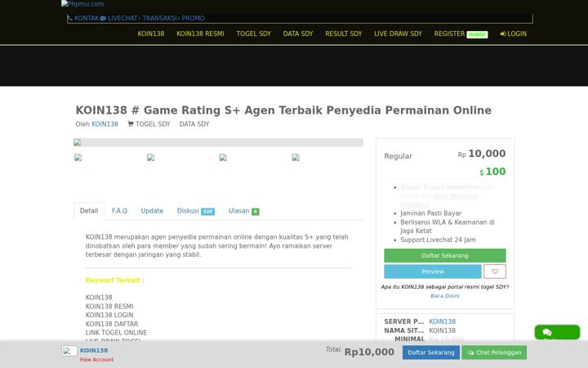Open the KOIN138 link in bottom bar
Viewport: 588px width, 368px height.
[x=94, y=350]
